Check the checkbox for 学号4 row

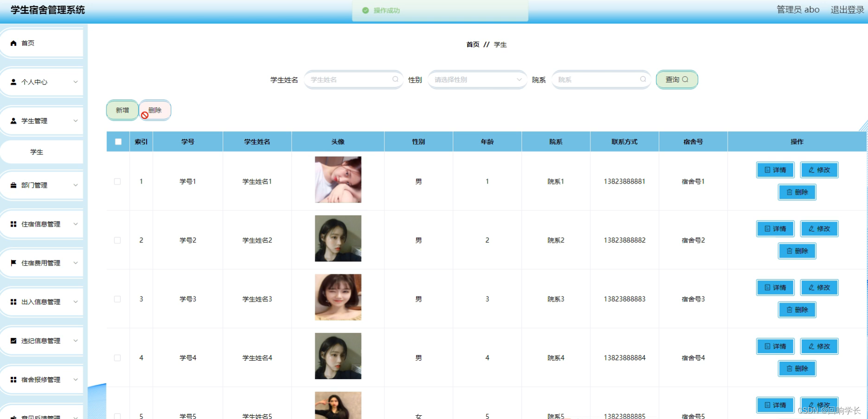(118, 357)
